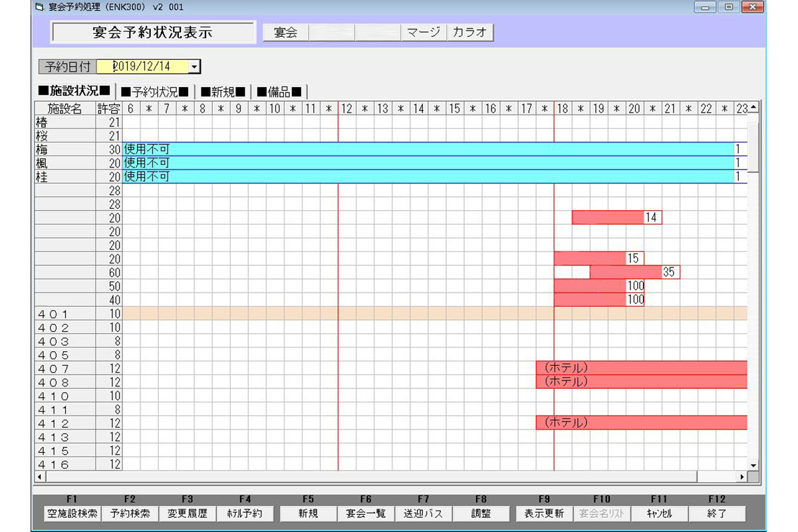Refresh display with 表示更新 button
Viewport: 798px width, 532px height.
point(544,513)
